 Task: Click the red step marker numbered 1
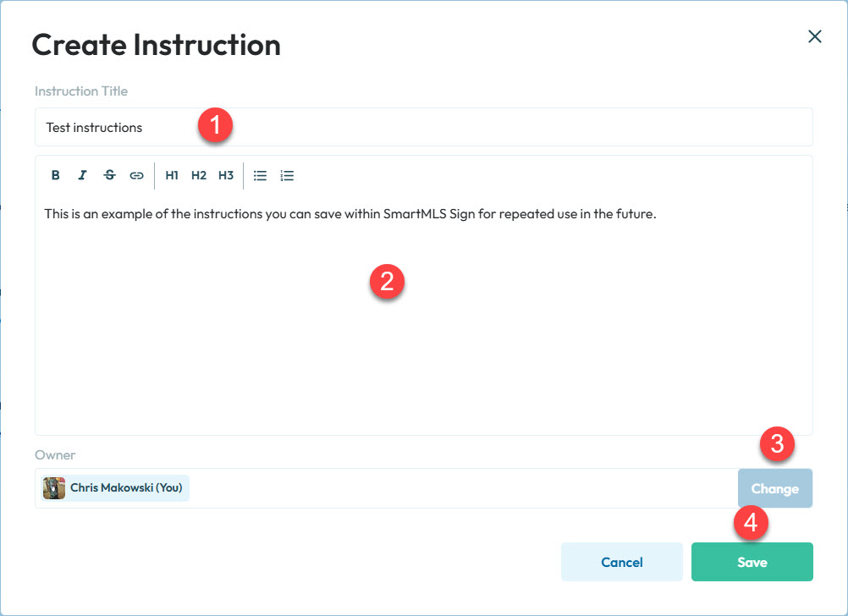pos(215,126)
